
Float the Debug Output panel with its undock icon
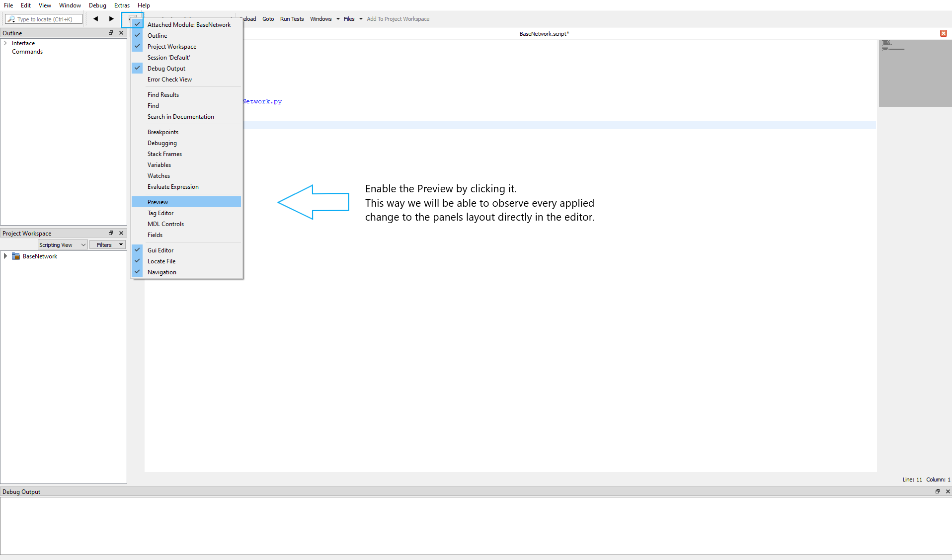pos(938,491)
